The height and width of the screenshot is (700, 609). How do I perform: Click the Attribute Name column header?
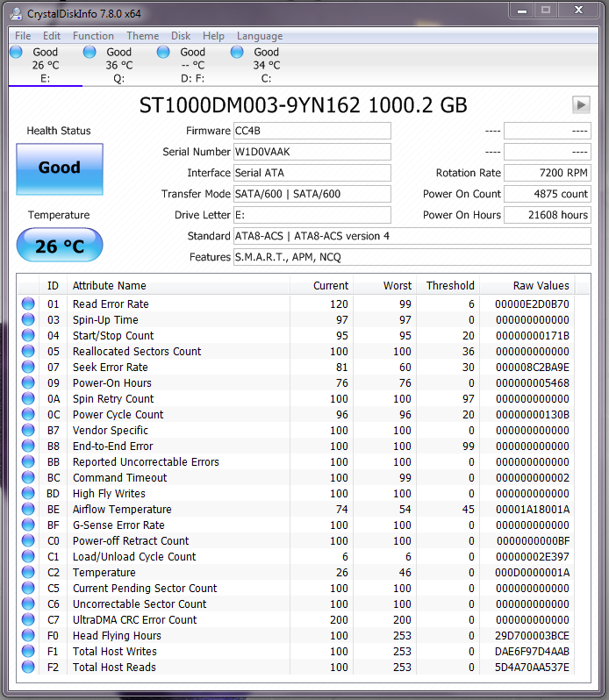pyautogui.click(x=178, y=286)
